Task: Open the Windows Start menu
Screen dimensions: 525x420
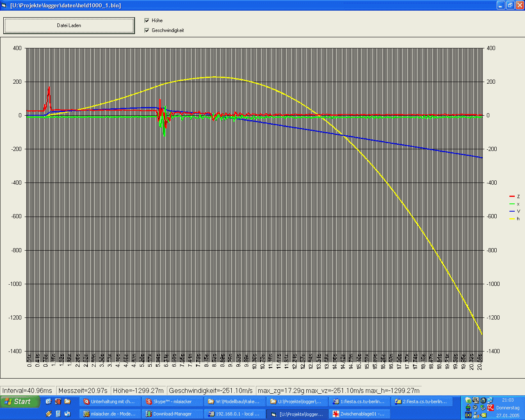Action: click(21, 402)
